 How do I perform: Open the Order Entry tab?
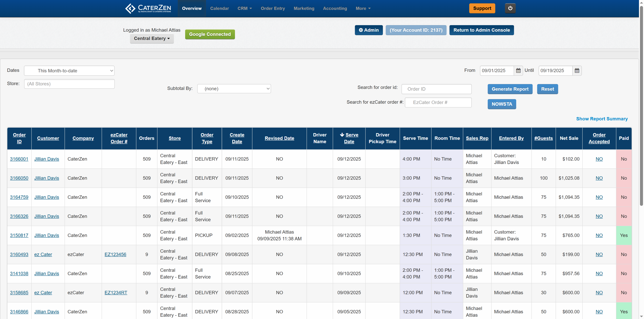click(273, 9)
